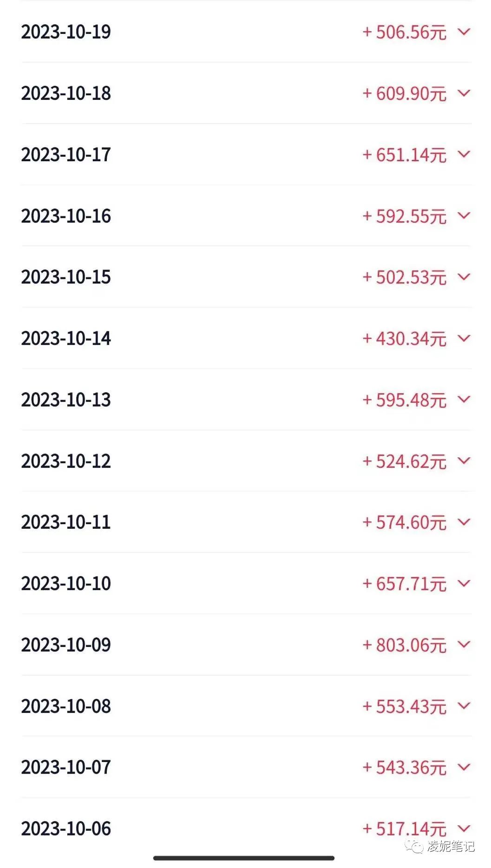The width and height of the screenshot is (491, 868).
Task: Tap the home indicator bar at bottom
Action: click(244, 858)
